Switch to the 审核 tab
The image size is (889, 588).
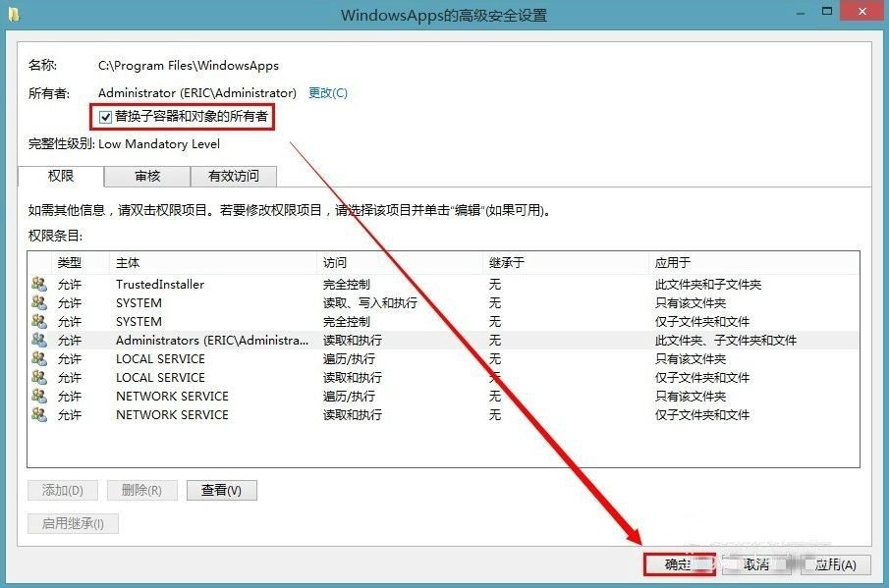tap(147, 177)
